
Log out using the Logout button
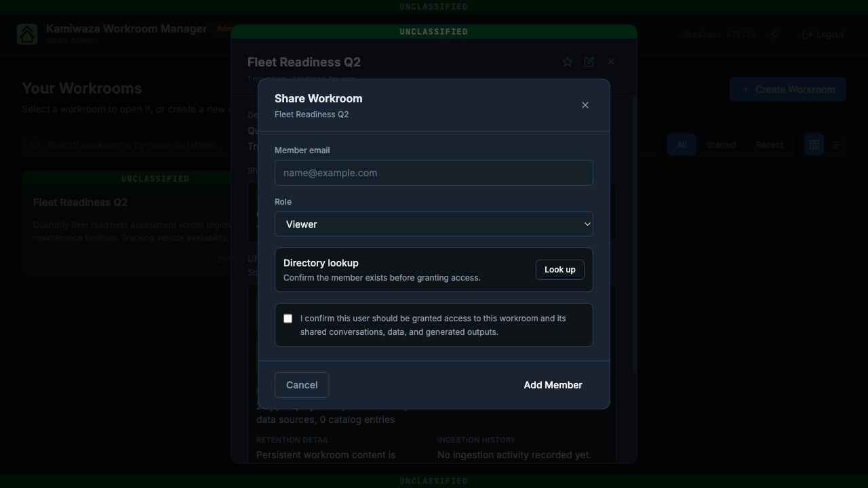coord(823,35)
